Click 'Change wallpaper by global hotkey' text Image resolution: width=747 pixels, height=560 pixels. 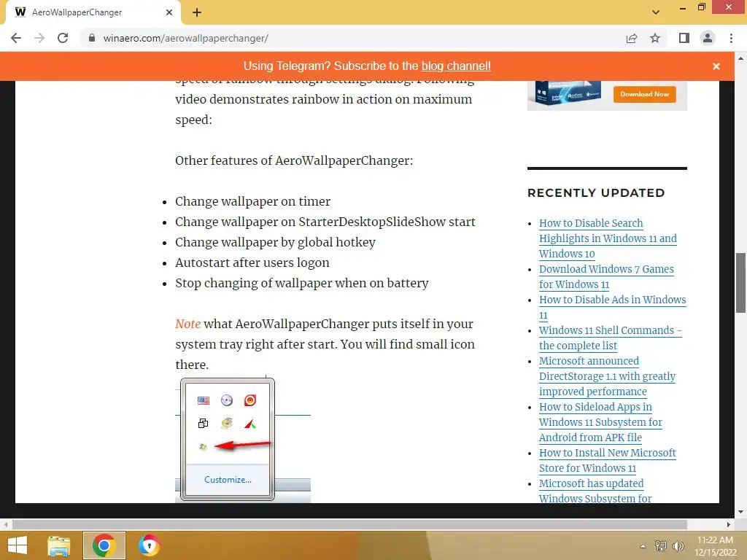(275, 242)
